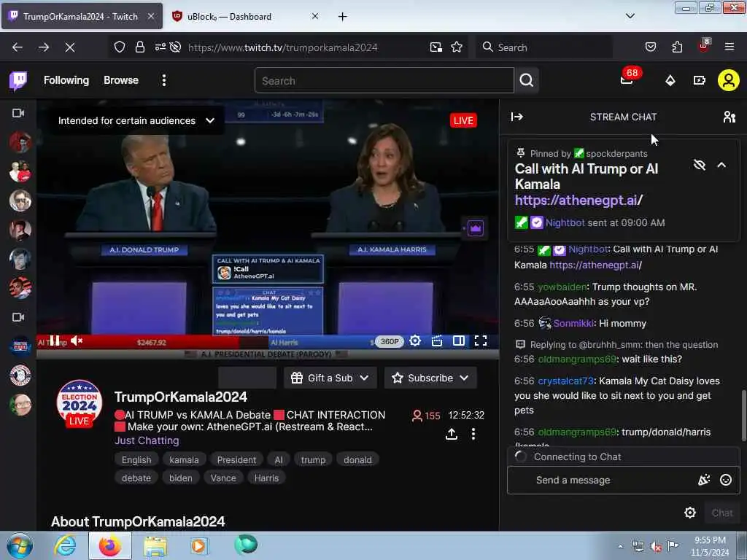
Task: Click the browser back arrow
Action: 18,47
